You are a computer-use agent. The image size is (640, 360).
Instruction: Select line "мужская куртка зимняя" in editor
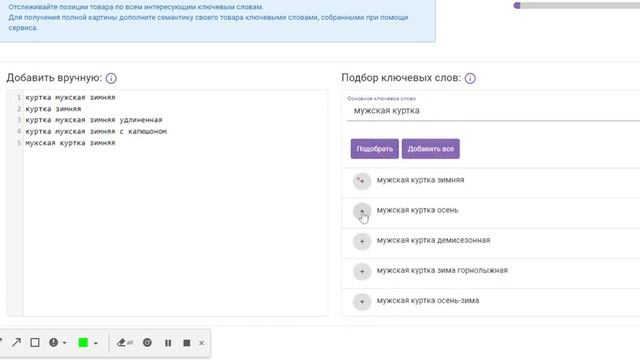(70, 143)
